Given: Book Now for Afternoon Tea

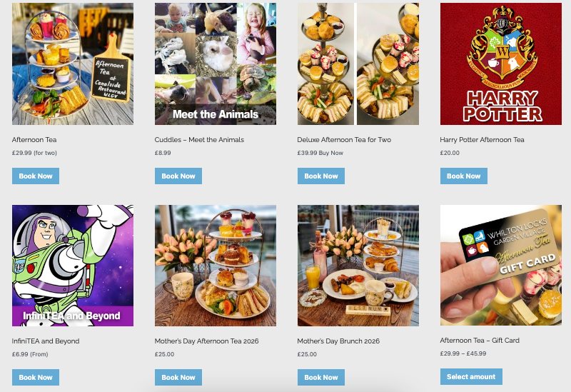Looking at the screenshot, I should (x=36, y=176).
